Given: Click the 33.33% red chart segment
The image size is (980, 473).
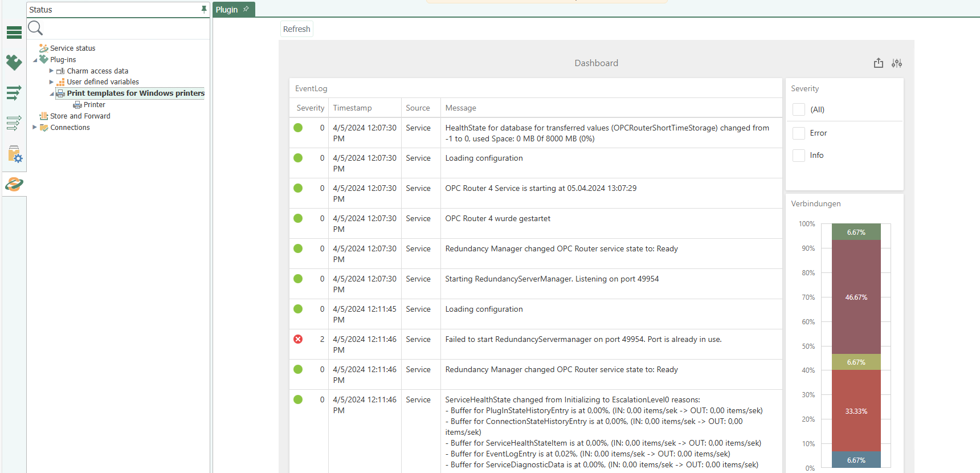Looking at the screenshot, I should pyautogui.click(x=856, y=411).
